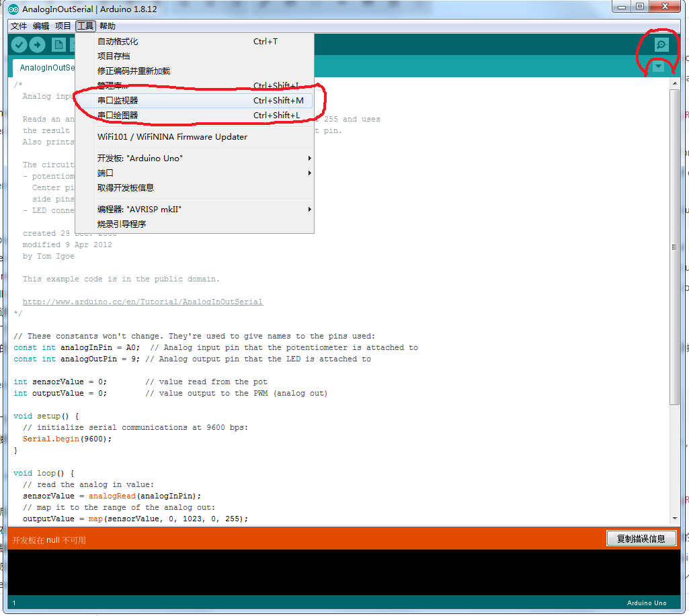Screen dimensions: 689x616
Task: Click the void loop() { line
Action: click(x=44, y=473)
